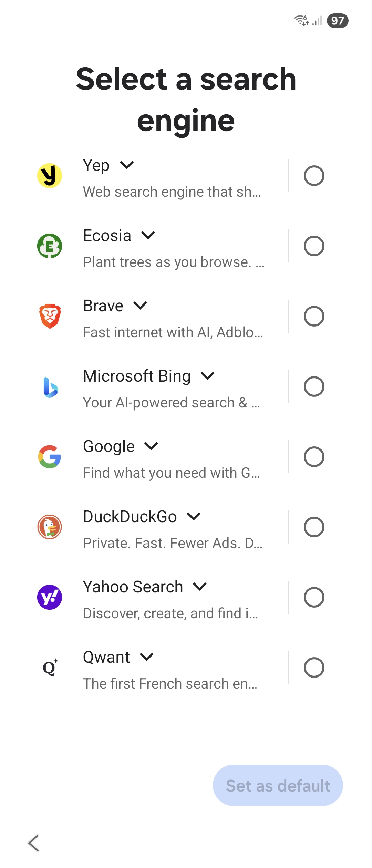Select the DuckDuckGo radio button
This screenshot has width=372, height=868.
pos(314,527)
